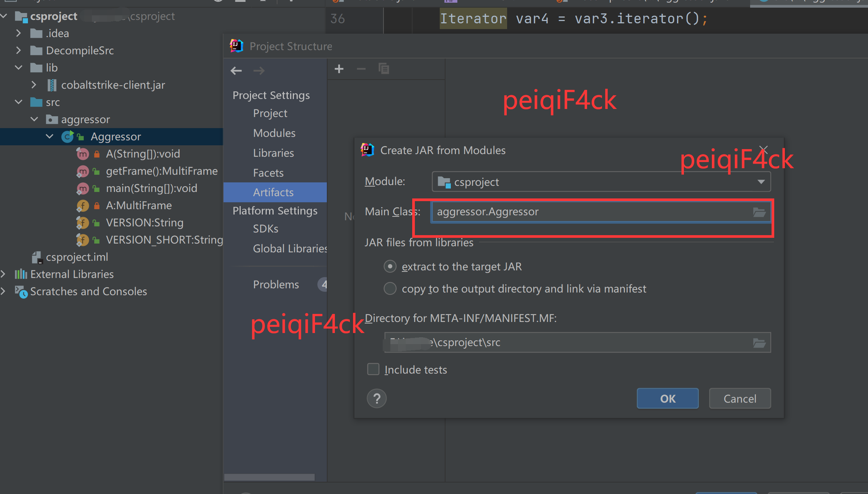Click the cobaltstrike-client.jar archive icon
Screen dimensions: 868x494
pos(52,85)
